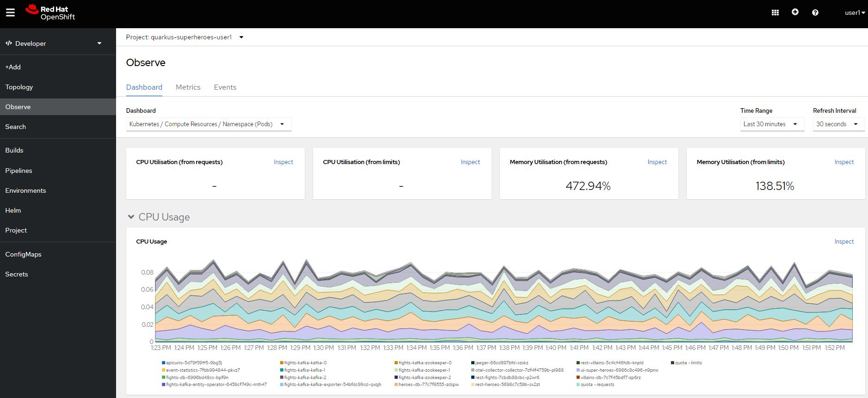
Task: Click the jaeger legend color swatch
Action: [x=473, y=363]
